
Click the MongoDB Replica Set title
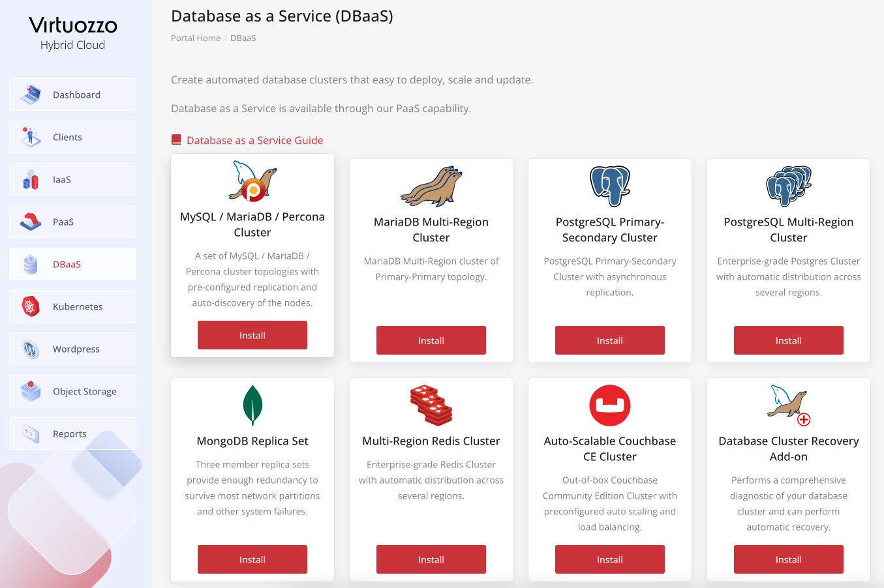pyautogui.click(x=252, y=441)
